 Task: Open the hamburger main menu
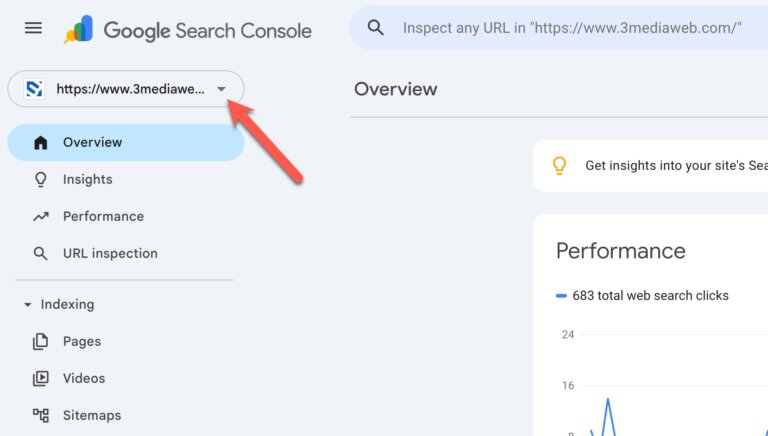click(33, 28)
